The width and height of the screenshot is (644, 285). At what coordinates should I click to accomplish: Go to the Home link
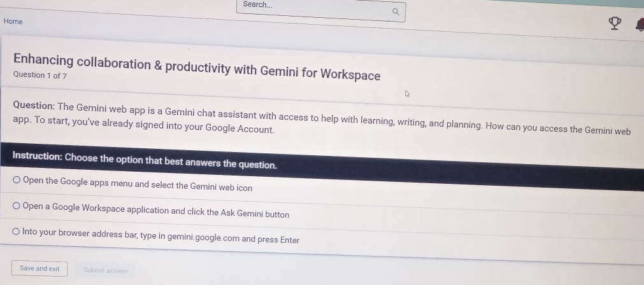[13, 22]
